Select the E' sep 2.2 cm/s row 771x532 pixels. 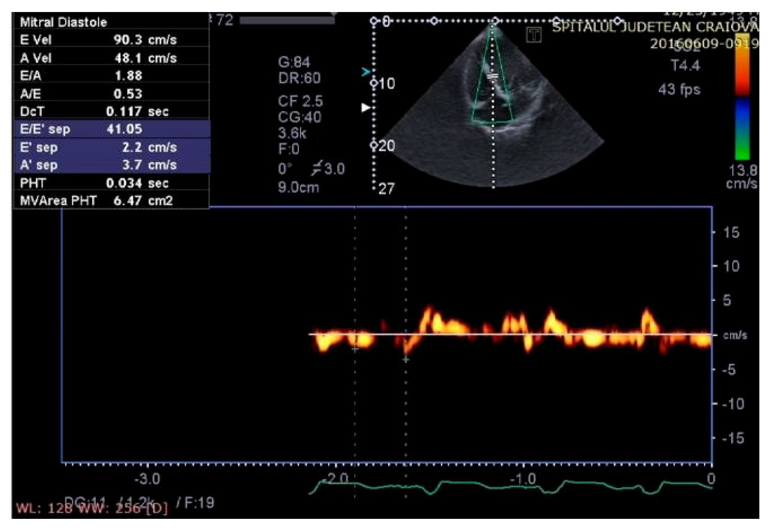[x=112, y=147]
